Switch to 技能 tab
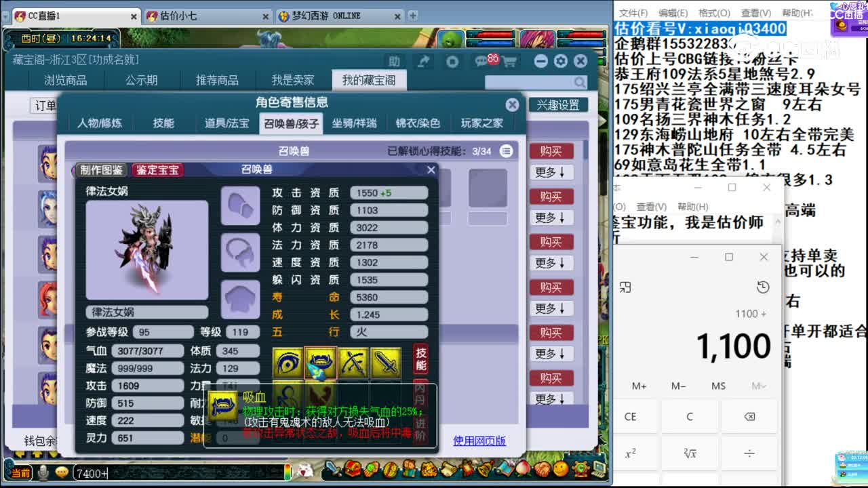868x488 pixels. coord(163,123)
